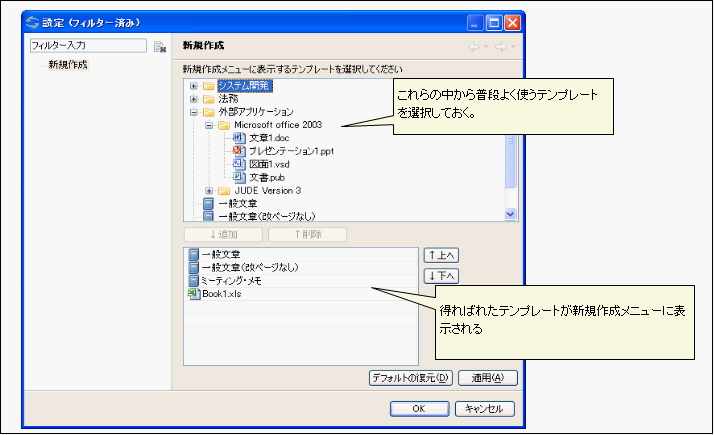Minimize the 設定 dialog window
The height and width of the screenshot is (435, 714).
coord(475,23)
